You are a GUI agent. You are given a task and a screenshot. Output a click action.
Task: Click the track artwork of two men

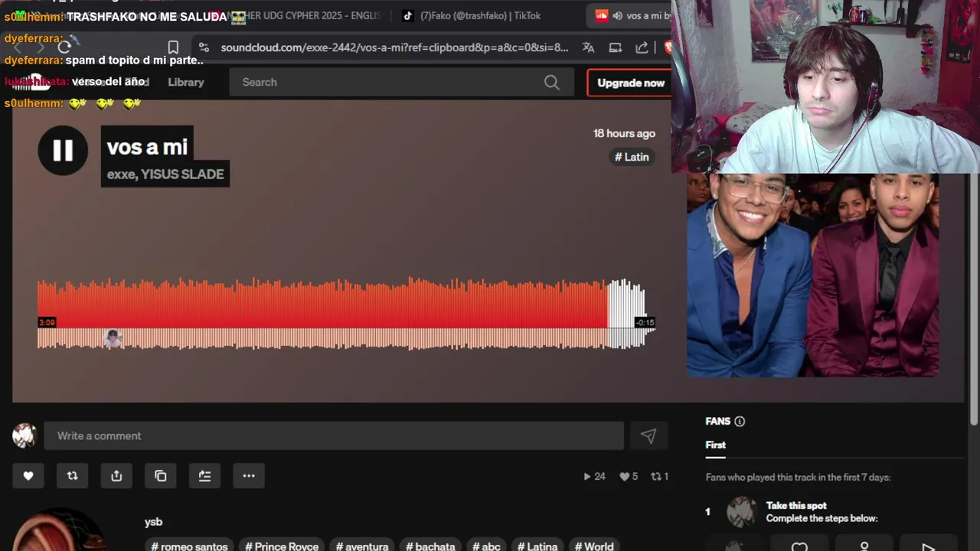click(x=812, y=275)
